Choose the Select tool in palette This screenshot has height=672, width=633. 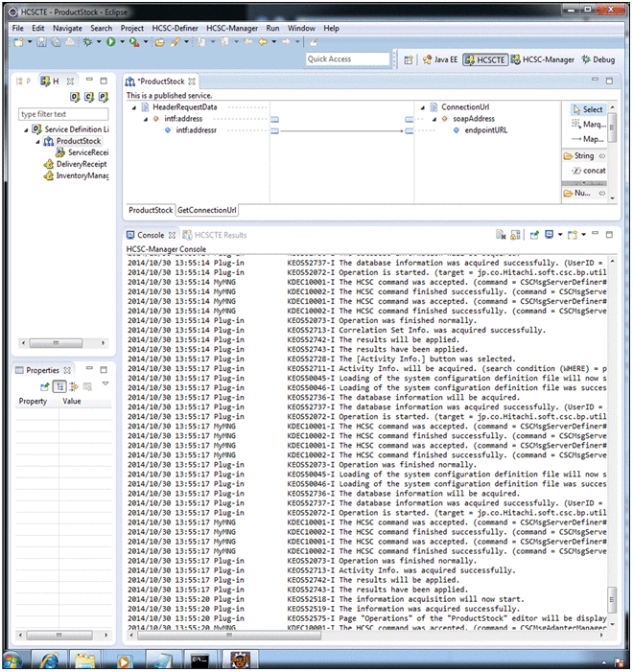[x=587, y=109]
